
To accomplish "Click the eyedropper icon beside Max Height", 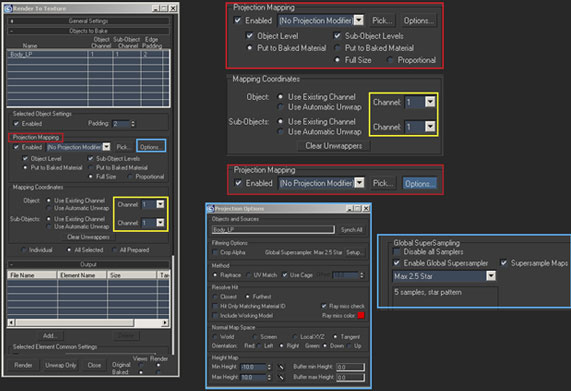I will [281, 378].
